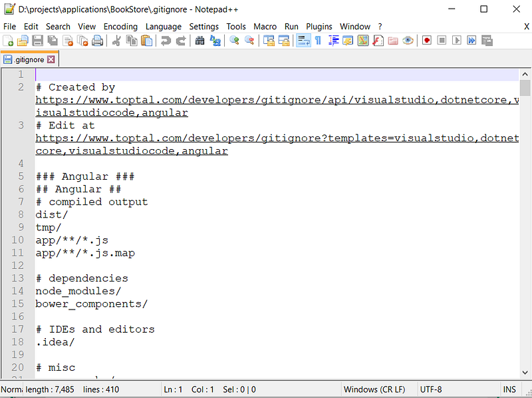Open the Window menu
Viewport: 532px width, 398px height.
(x=355, y=27)
